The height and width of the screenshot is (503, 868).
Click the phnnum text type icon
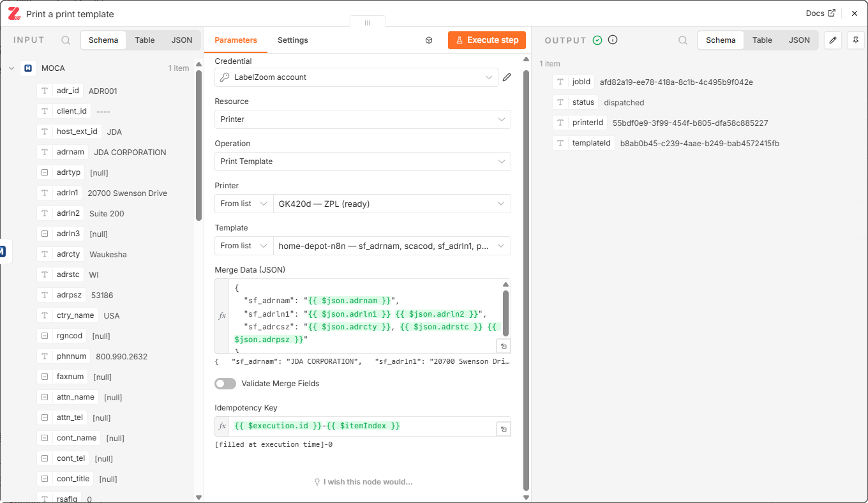pos(45,357)
